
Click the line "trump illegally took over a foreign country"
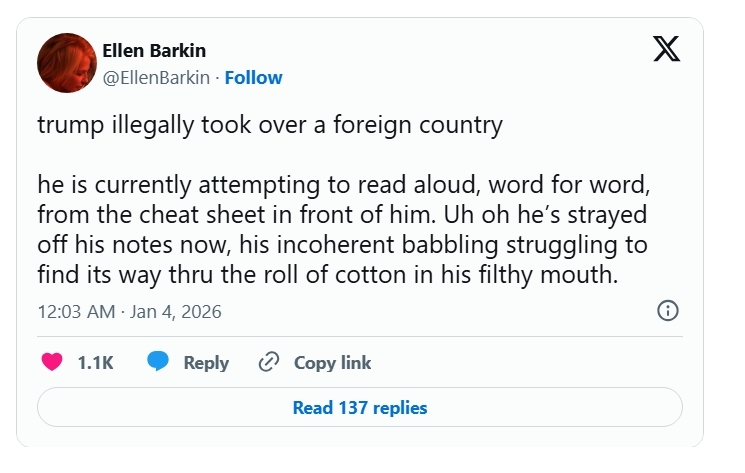coord(269,127)
